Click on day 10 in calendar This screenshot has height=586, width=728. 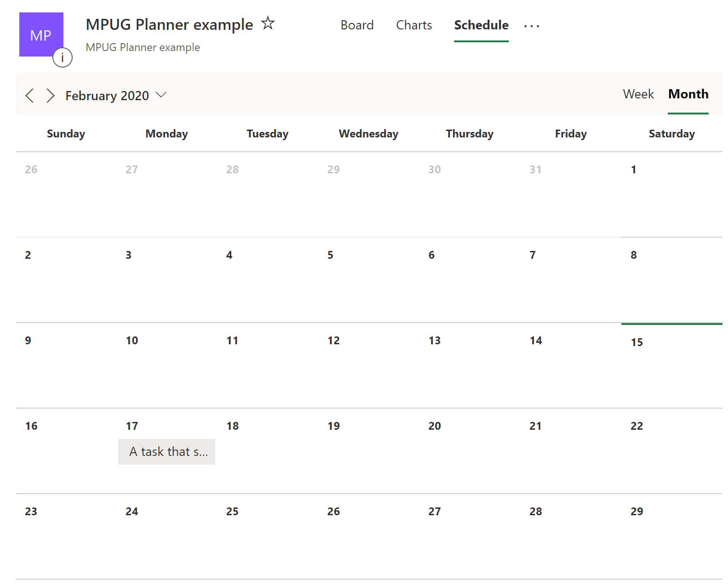(132, 341)
